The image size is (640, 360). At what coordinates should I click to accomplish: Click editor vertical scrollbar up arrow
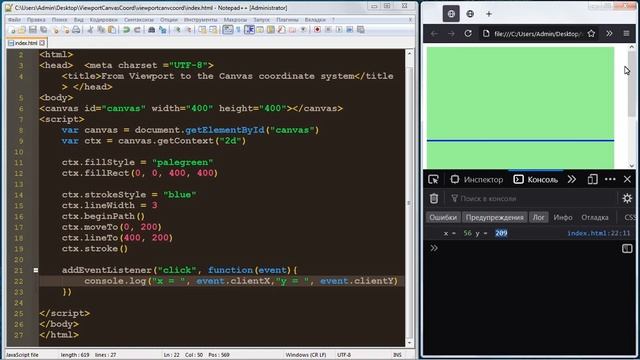409,53
